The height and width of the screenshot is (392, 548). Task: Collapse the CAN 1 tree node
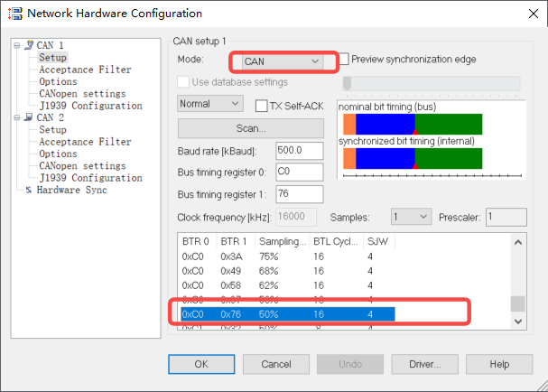(17, 45)
